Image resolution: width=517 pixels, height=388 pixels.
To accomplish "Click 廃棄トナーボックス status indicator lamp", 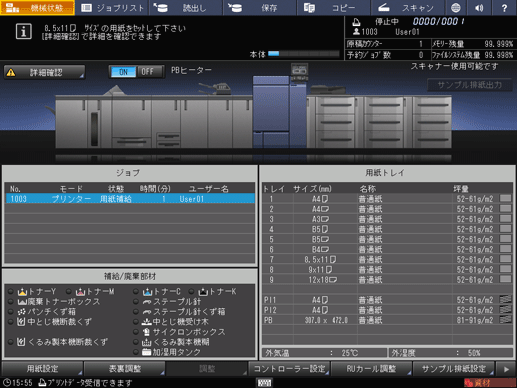I will (x=11, y=302).
